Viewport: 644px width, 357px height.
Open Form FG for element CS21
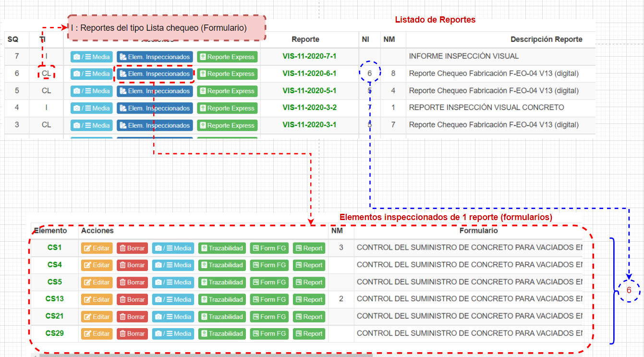[x=269, y=317]
